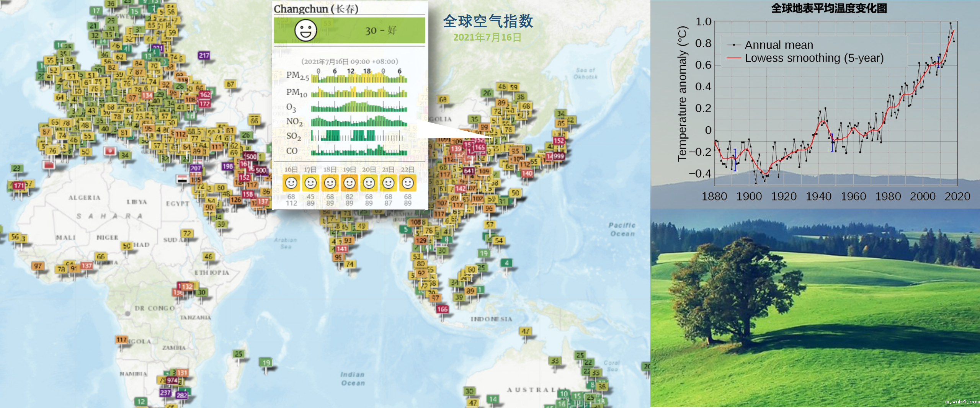Click the 999 air quality marker in Japan
This screenshot has height=408, width=980.
[x=558, y=156]
